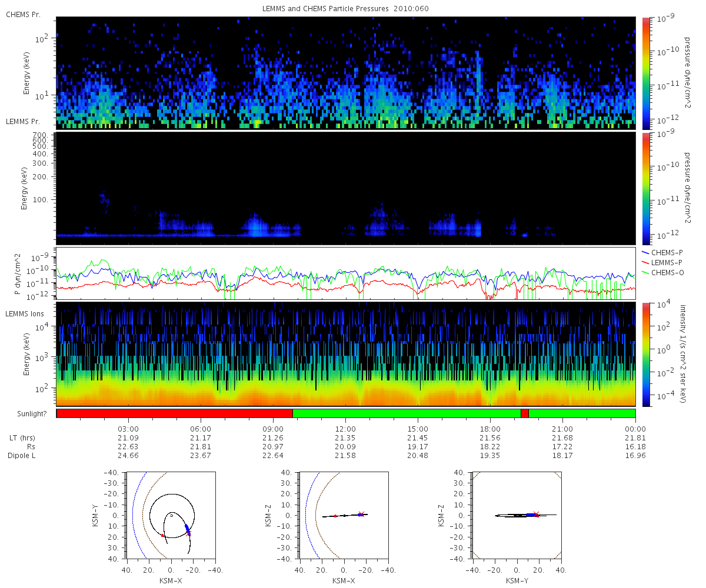Click the green Sunlight bar segment after 09:00

click(407, 413)
